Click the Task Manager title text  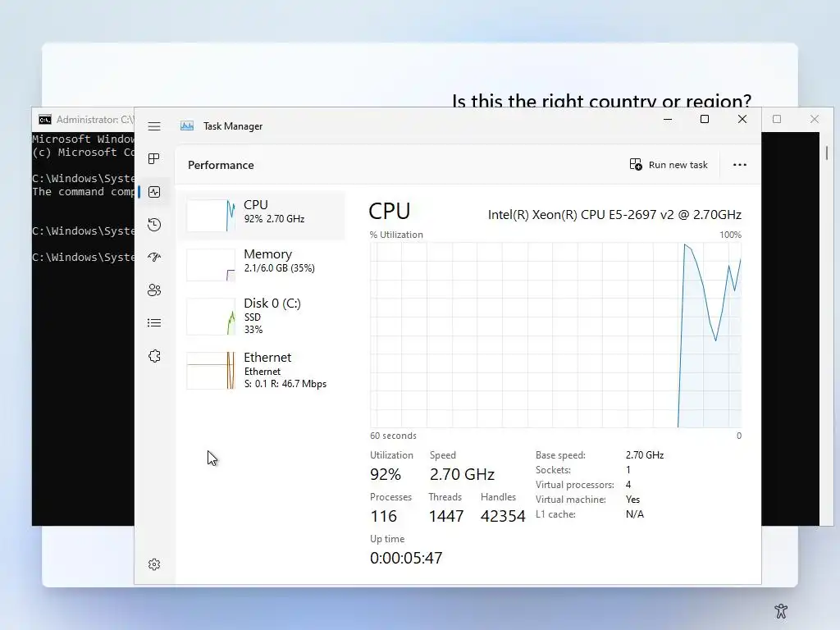click(x=233, y=126)
